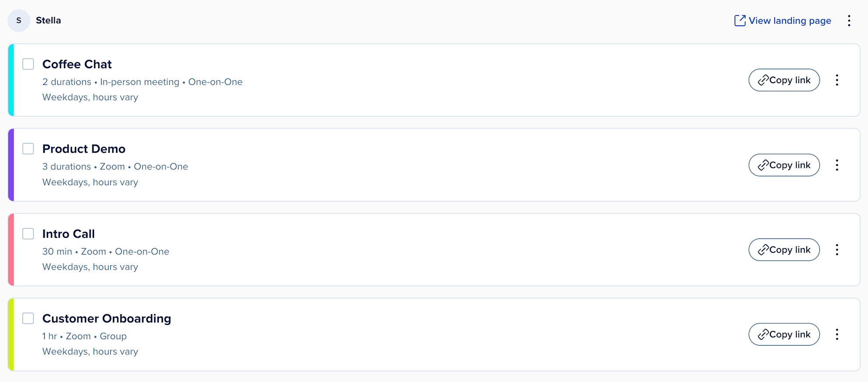Open the three-dot menu for Customer Onboarding
Screen dimensions: 868x382
[x=837, y=334]
